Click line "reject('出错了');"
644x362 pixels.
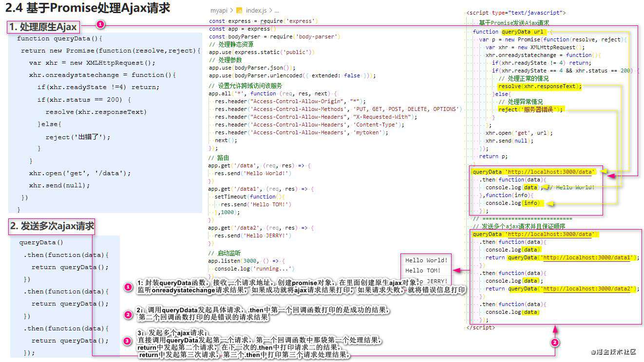[78, 137]
